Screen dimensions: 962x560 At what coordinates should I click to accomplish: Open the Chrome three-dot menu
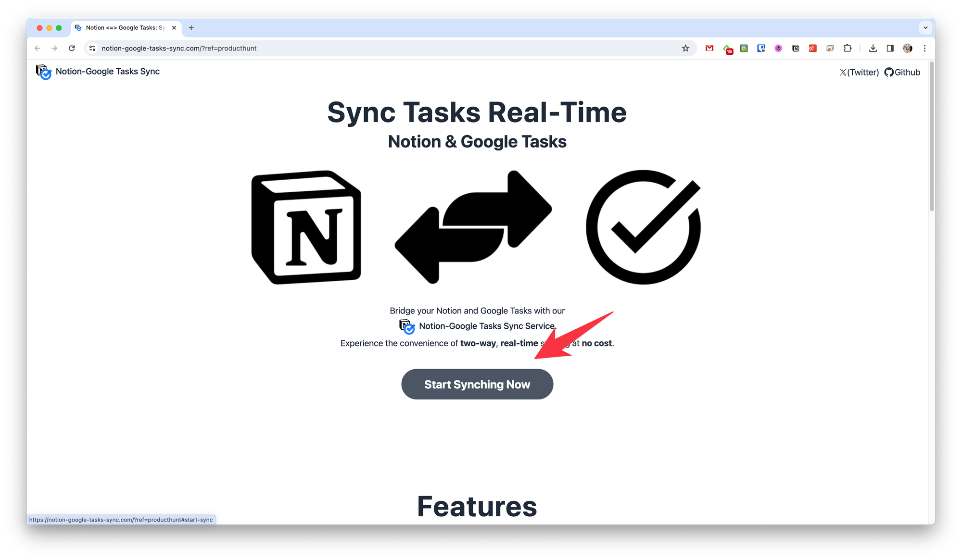pyautogui.click(x=924, y=48)
